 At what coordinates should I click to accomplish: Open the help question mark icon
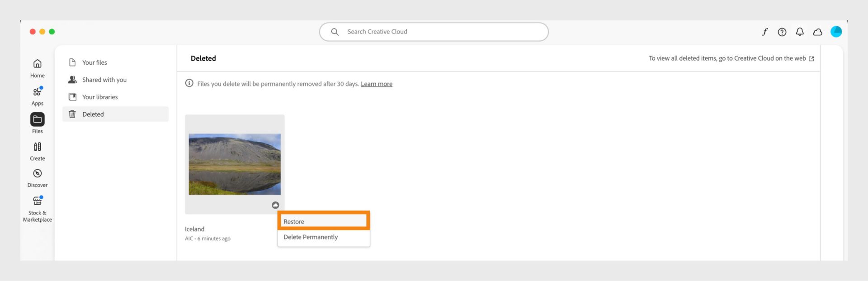[x=782, y=32]
